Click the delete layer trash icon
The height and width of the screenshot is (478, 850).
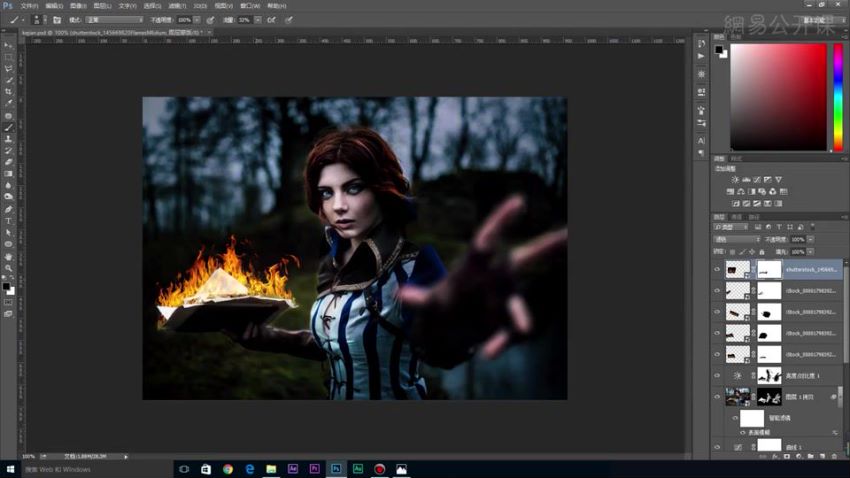(834, 456)
